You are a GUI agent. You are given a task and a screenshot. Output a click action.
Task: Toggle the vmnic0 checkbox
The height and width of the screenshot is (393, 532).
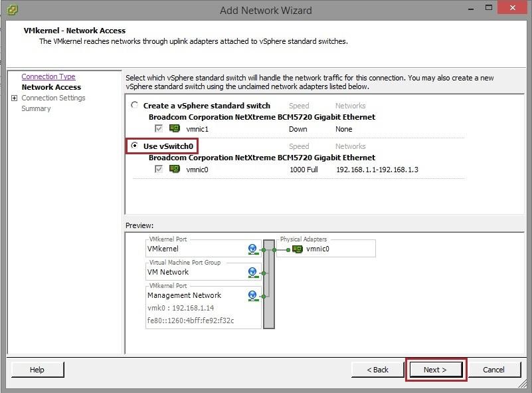(x=159, y=169)
